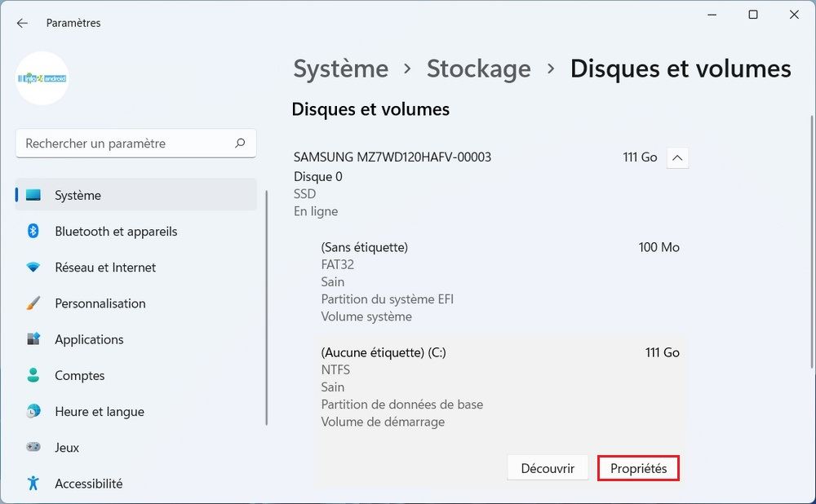Click the Comptes person icon
The image size is (816, 504).
click(x=33, y=376)
